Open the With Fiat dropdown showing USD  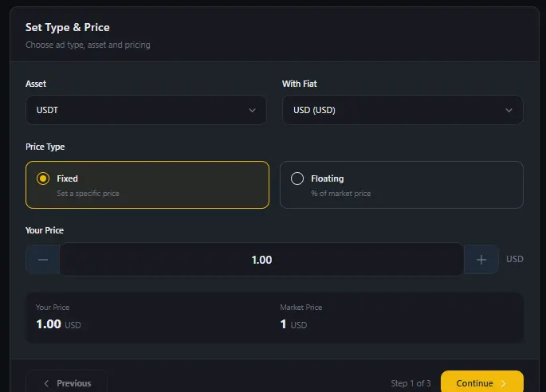pos(403,110)
